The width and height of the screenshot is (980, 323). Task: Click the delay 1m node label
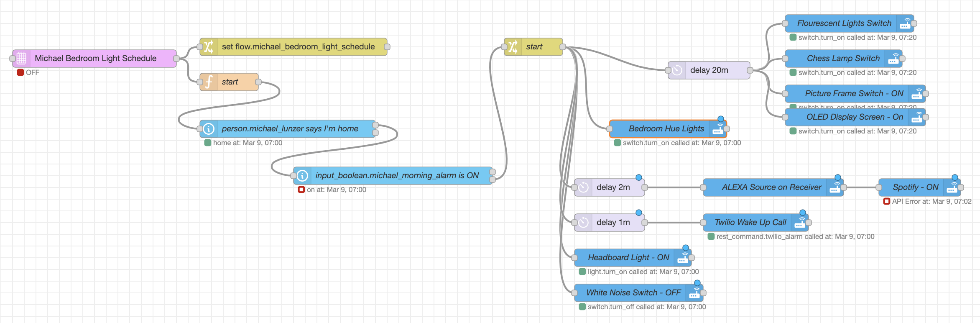(x=613, y=223)
